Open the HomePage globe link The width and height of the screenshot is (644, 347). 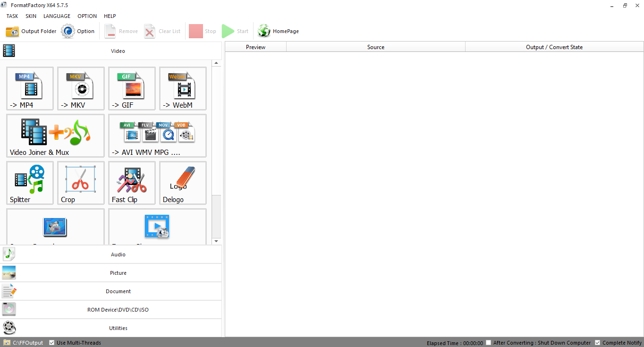pyautogui.click(x=278, y=31)
